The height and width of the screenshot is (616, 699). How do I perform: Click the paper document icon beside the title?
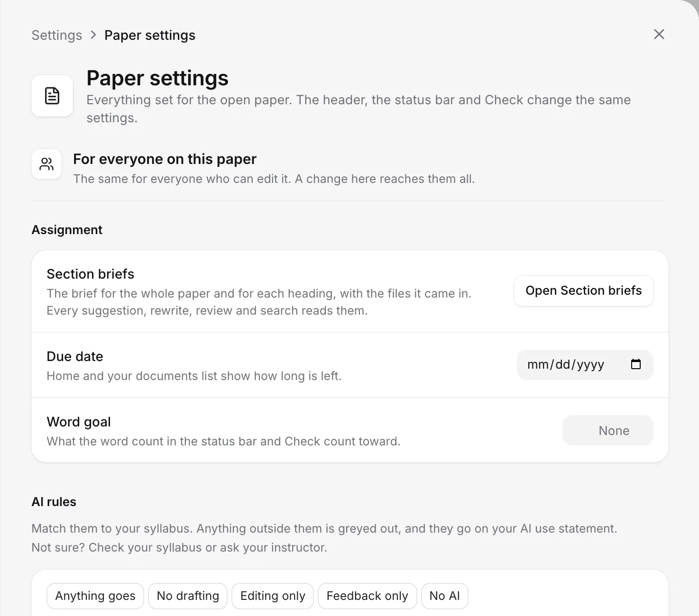[x=52, y=96]
